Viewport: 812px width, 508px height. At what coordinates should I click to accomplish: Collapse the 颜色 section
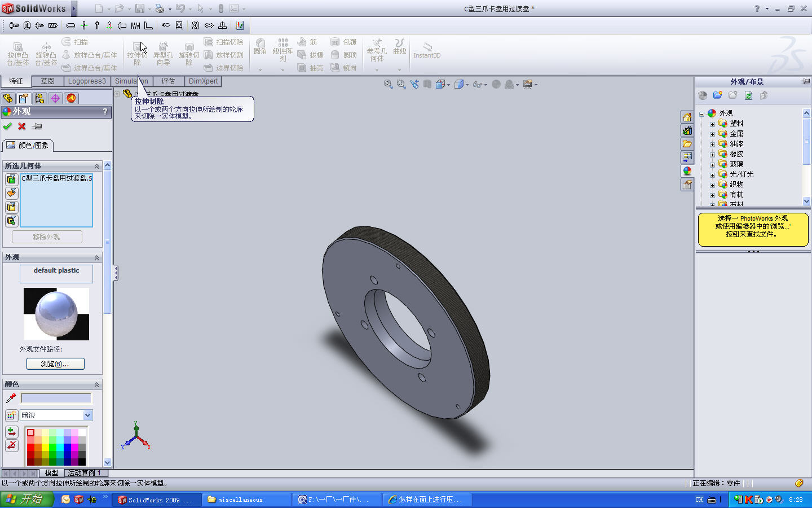pos(96,384)
